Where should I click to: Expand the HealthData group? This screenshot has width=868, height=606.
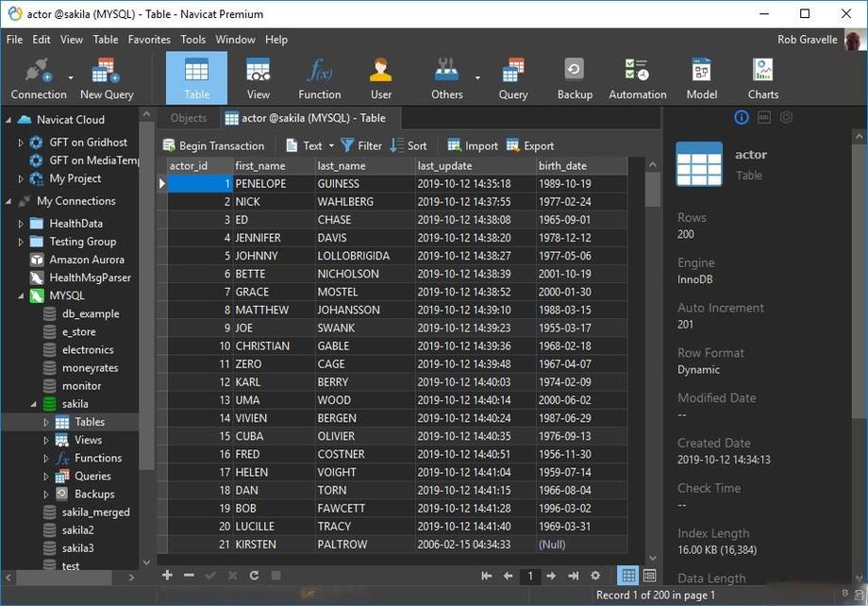(x=21, y=224)
